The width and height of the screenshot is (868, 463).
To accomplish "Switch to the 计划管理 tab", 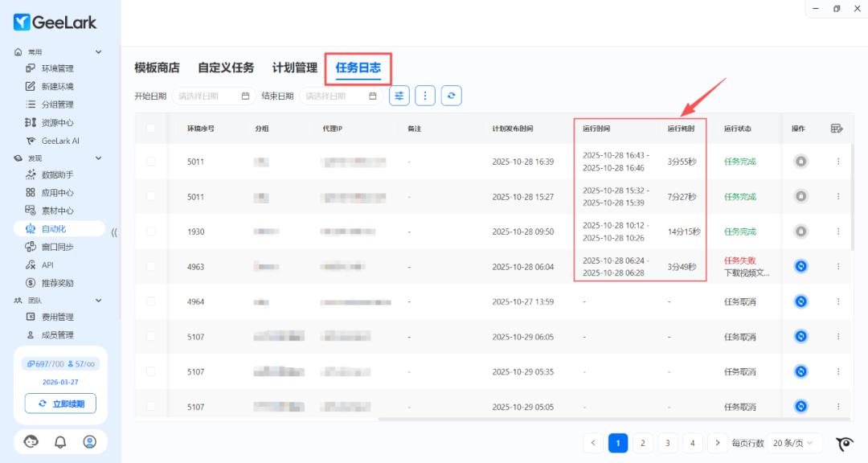I will click(294, 68).
